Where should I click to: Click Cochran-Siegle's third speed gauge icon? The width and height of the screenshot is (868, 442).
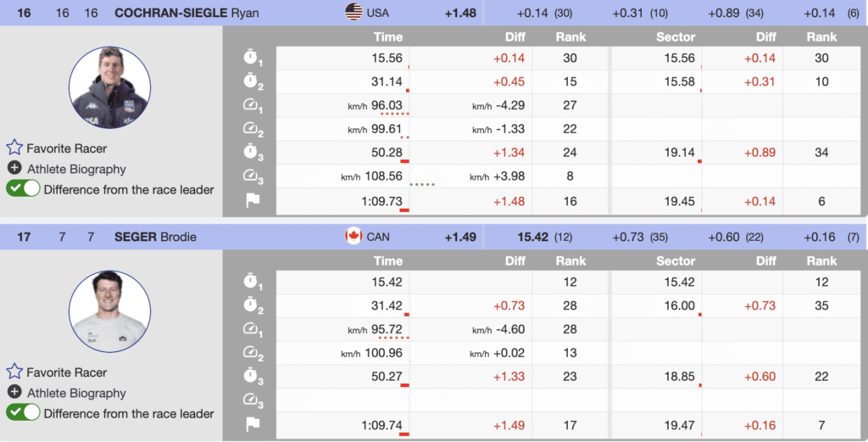click(252, 176)
